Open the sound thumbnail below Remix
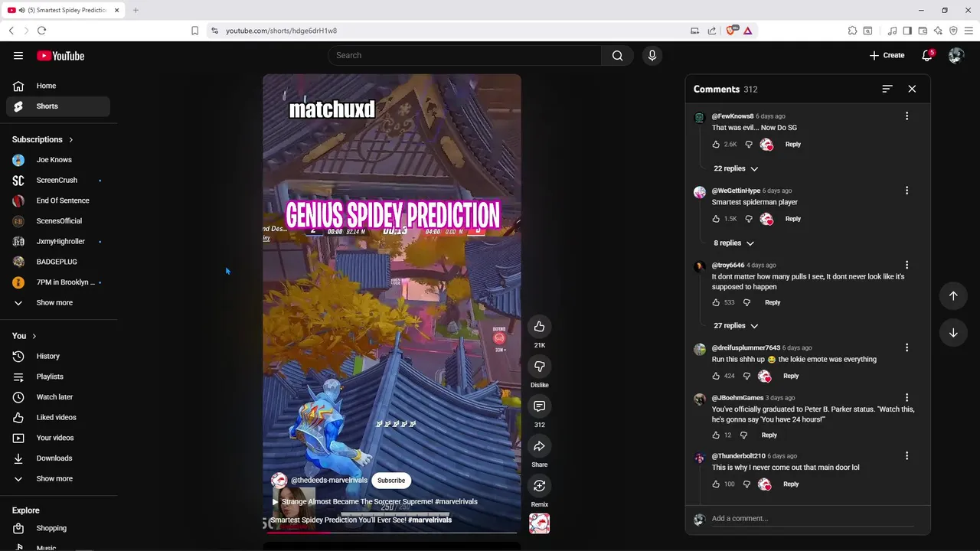This screenshot has height=551, width=980. point(539,523)
